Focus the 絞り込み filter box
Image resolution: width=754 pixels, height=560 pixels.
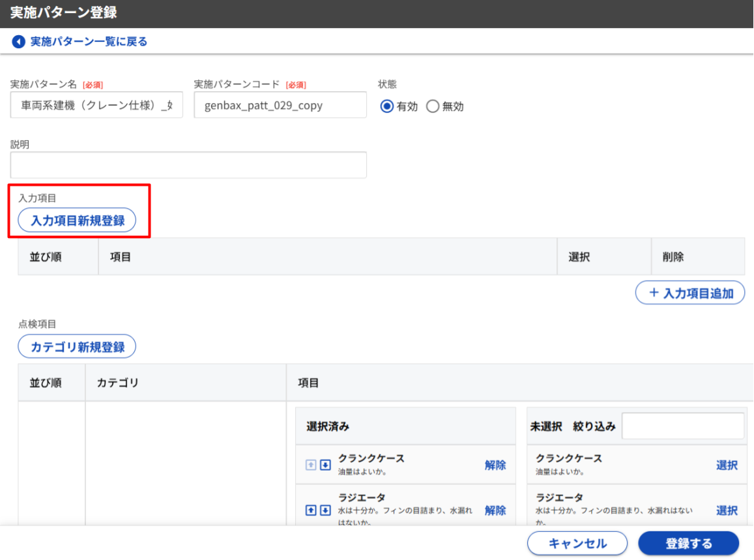click(x=682, y=426)
